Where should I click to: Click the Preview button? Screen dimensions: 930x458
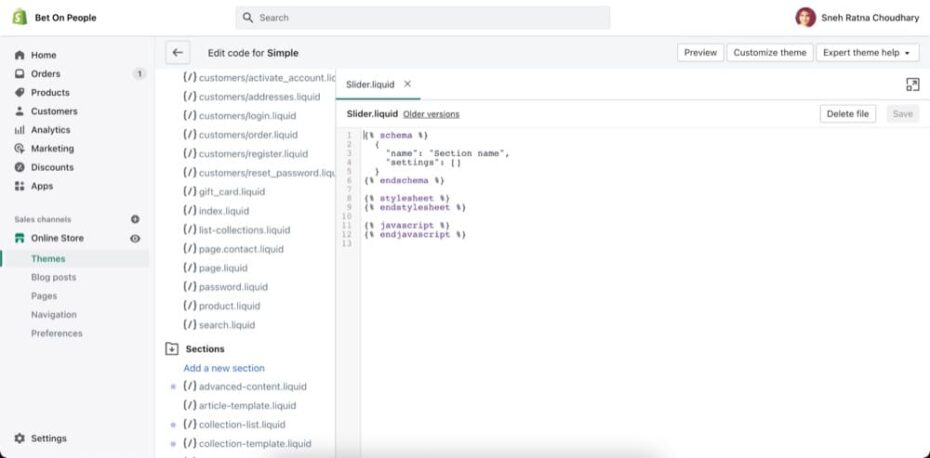pyautogui.click(x=700, y=53)
